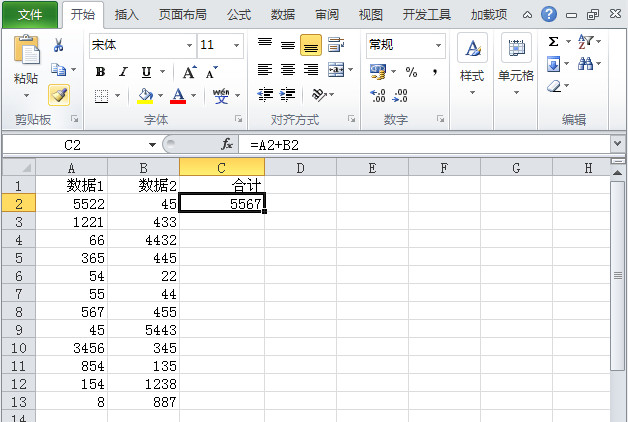Decrease font size with small A
The image size is (628, 422).
(211, 72)
